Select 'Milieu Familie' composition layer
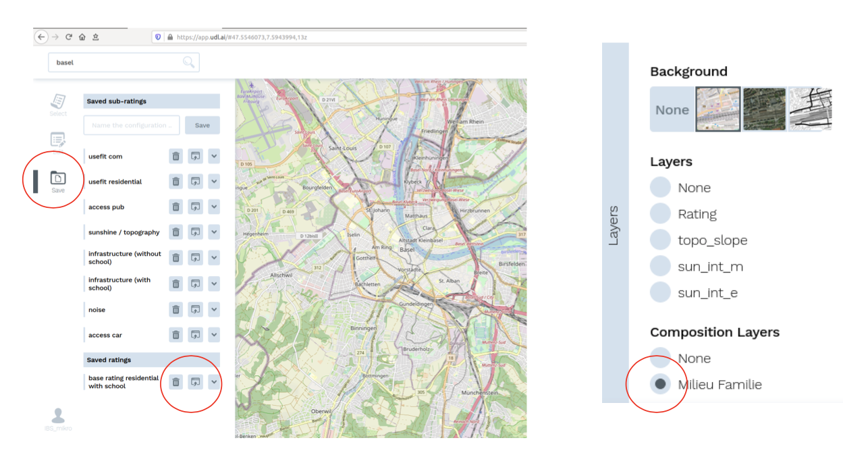Image resolution: width=868 pixels, height=459 pixels. coord(660,384)
